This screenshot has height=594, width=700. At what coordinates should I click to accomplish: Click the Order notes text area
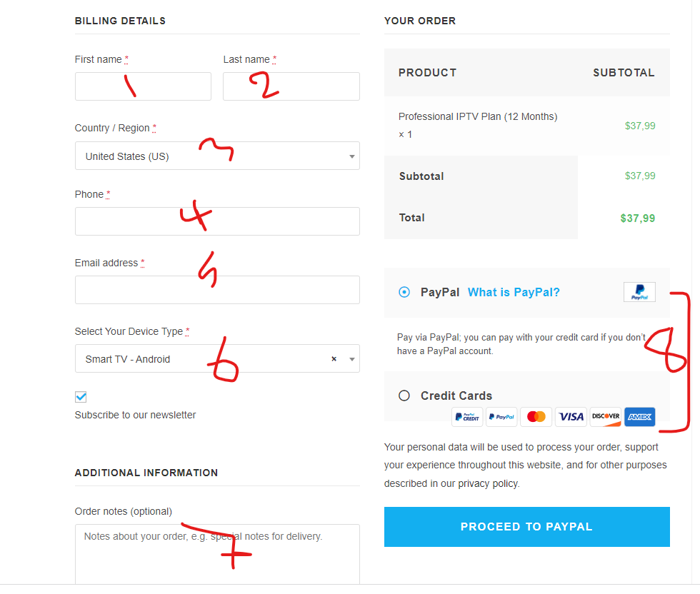[217, 554]
